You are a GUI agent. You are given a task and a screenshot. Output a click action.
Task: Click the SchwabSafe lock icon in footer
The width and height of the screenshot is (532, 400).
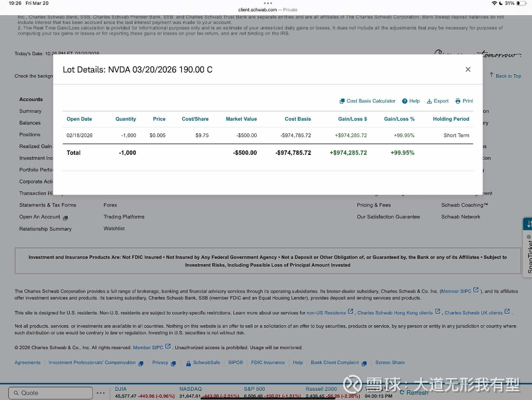(188, 363)
